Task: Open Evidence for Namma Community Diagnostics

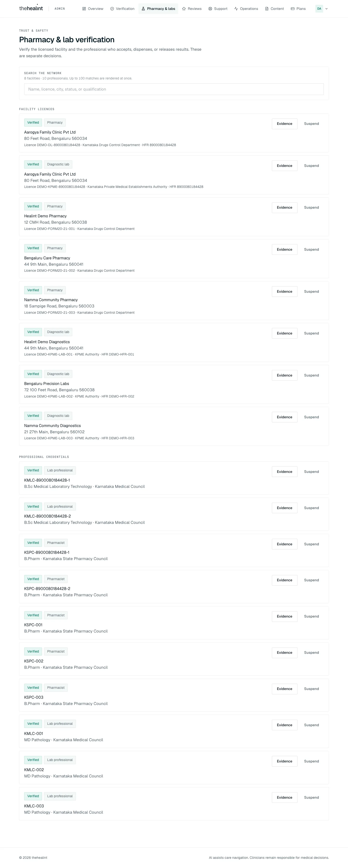Action: tap(285, 417)
